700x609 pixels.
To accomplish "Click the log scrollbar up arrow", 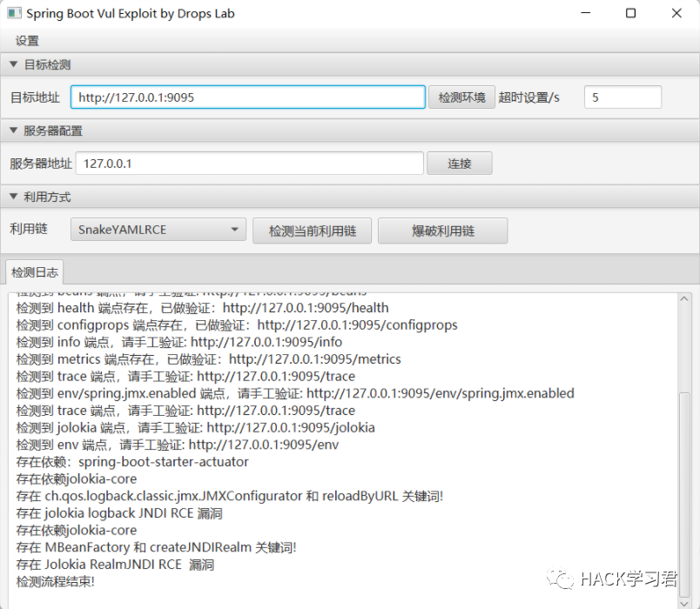I will [684, 299].
